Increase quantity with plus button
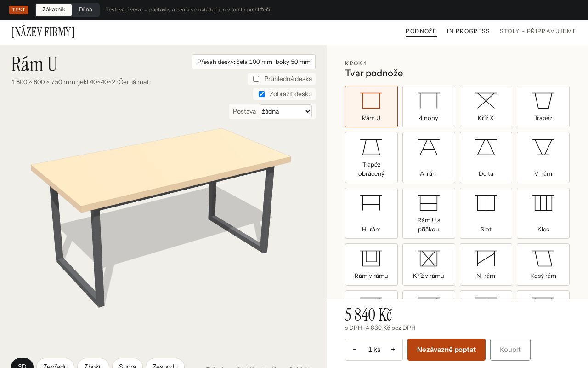The image size is (588, 368). [393, 350]
